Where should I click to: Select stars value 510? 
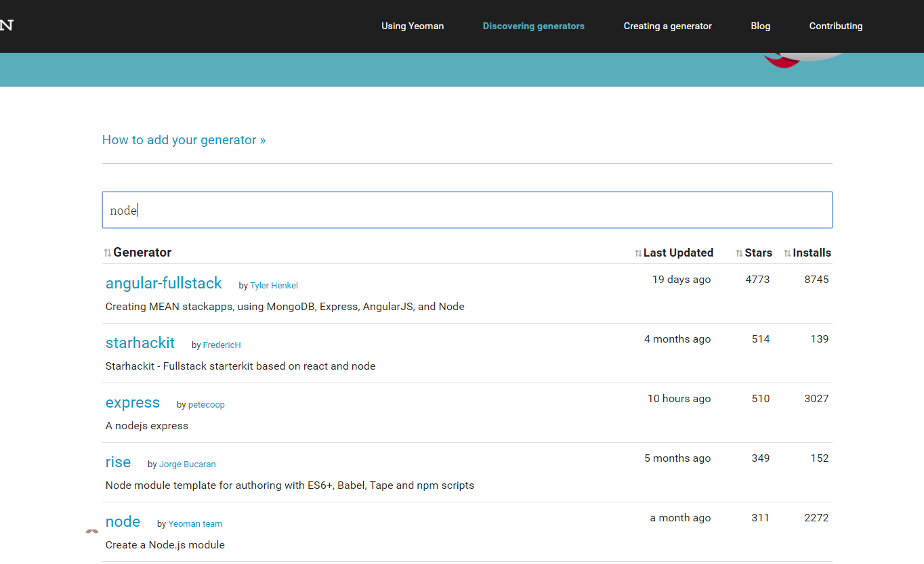761,399
